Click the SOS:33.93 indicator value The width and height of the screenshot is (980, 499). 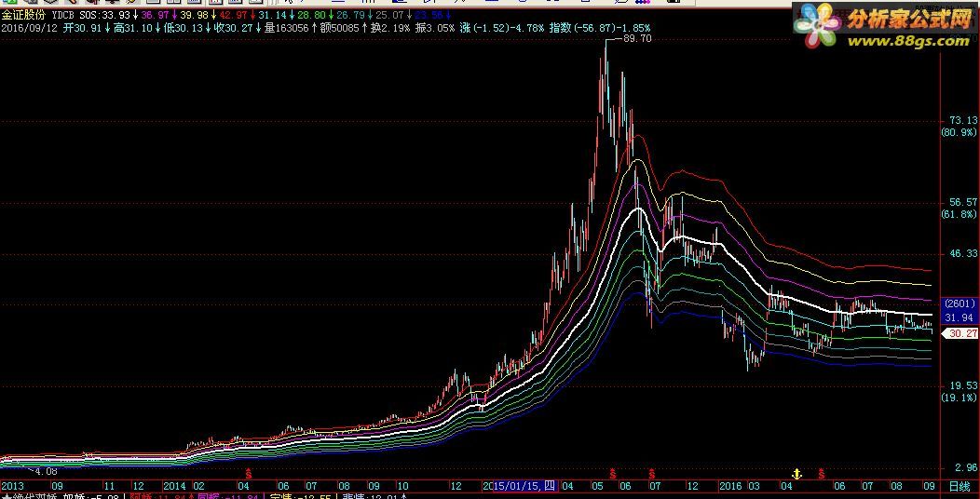click(105, 15)
